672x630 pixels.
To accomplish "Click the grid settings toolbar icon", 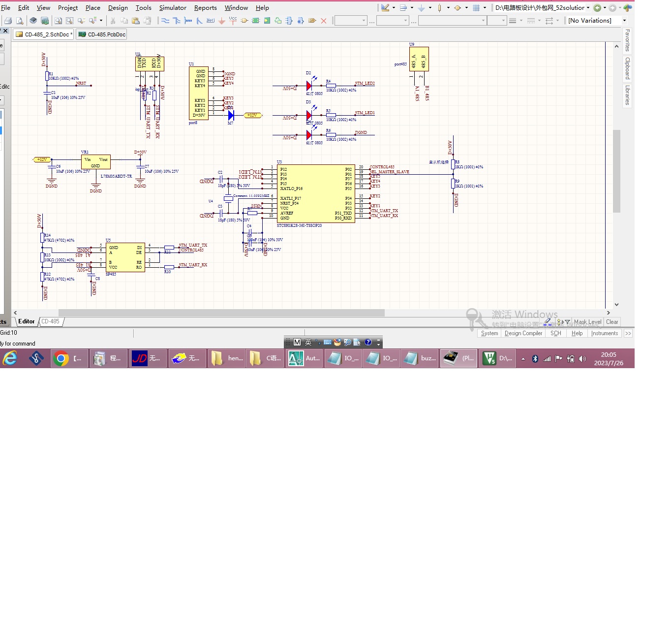I will (476, 8).
